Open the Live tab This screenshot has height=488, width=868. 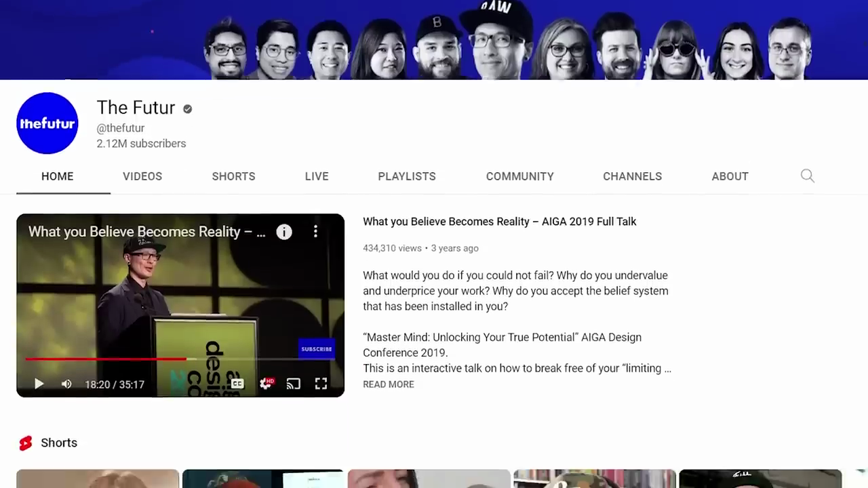(317, 176)
